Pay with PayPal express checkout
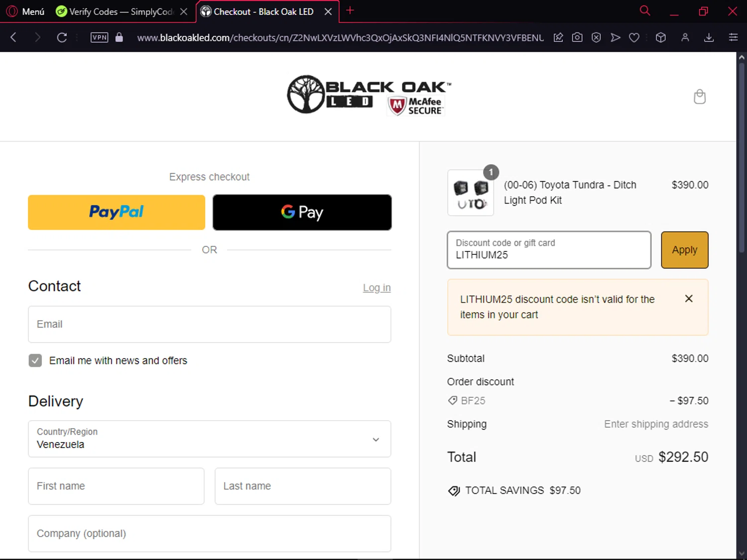The image size is (747, 560). click(x=117, y=212)
